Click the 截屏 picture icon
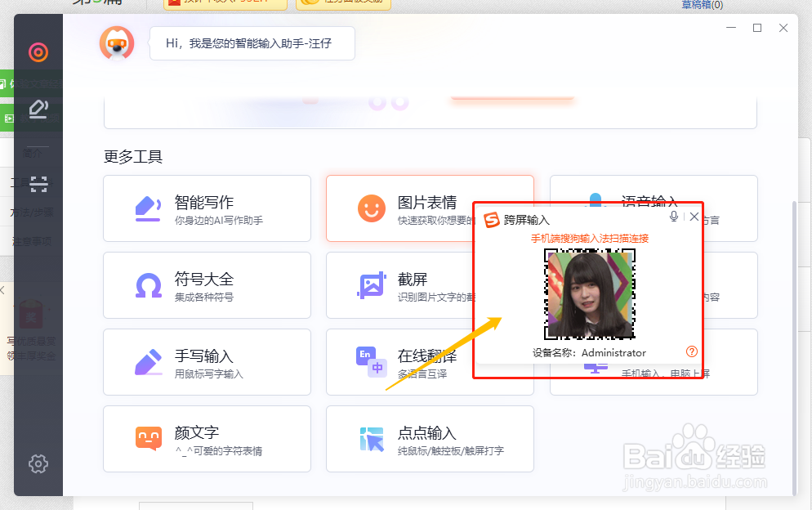 pos(372,285)
